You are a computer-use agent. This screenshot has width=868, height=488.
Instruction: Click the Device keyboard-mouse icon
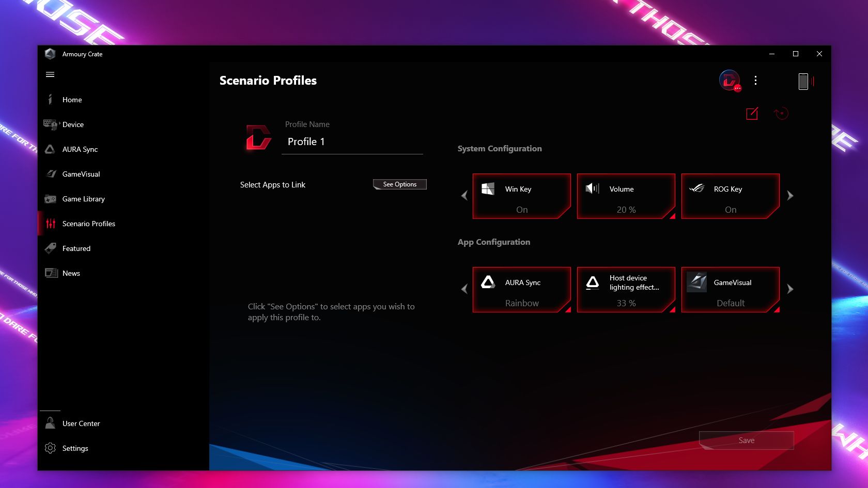click(x=51, y=124)
